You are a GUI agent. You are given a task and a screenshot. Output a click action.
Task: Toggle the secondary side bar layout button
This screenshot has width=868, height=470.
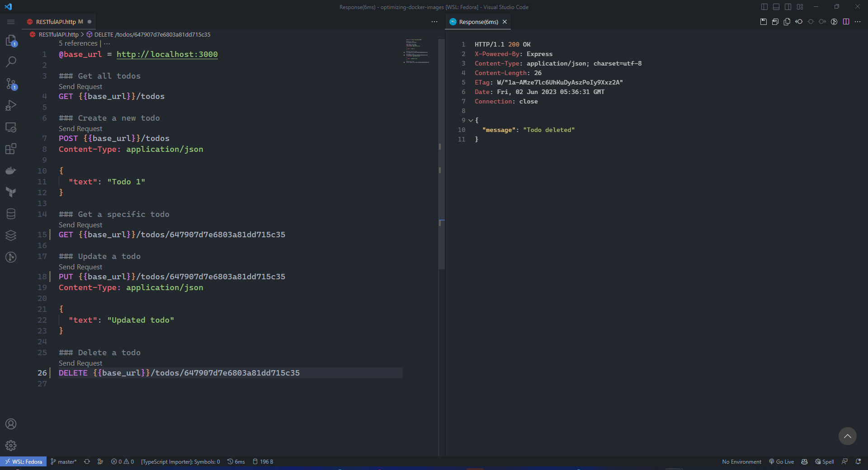pos(788,7)
